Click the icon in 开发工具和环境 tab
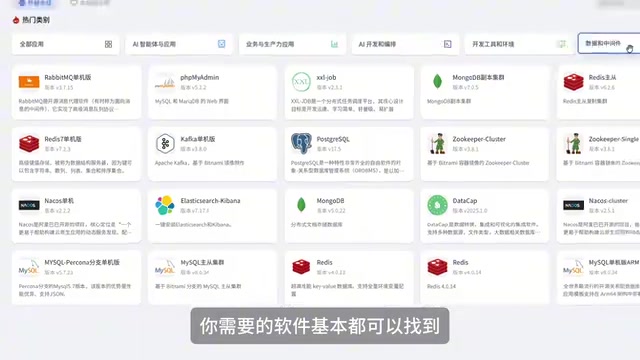Image resolution: width=640 pixels, height=360 pixels. pos(562,44)
